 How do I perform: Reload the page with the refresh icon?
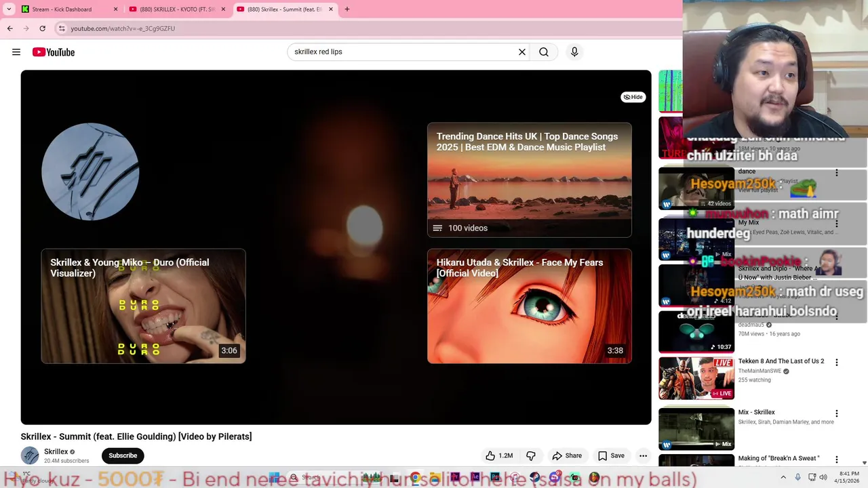click(x=42, y=28)
